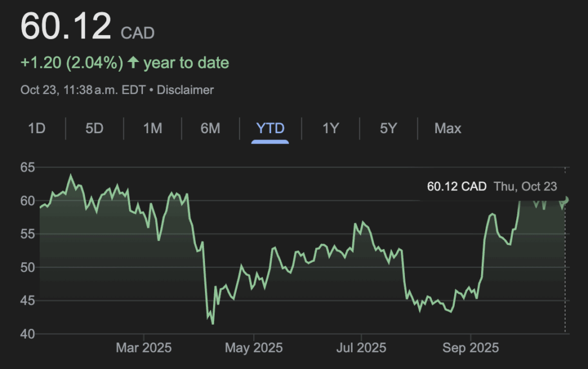Click the Sep 2025 axis label
Viewport: 588px width, 369px height.
click(x=470, y=348)
